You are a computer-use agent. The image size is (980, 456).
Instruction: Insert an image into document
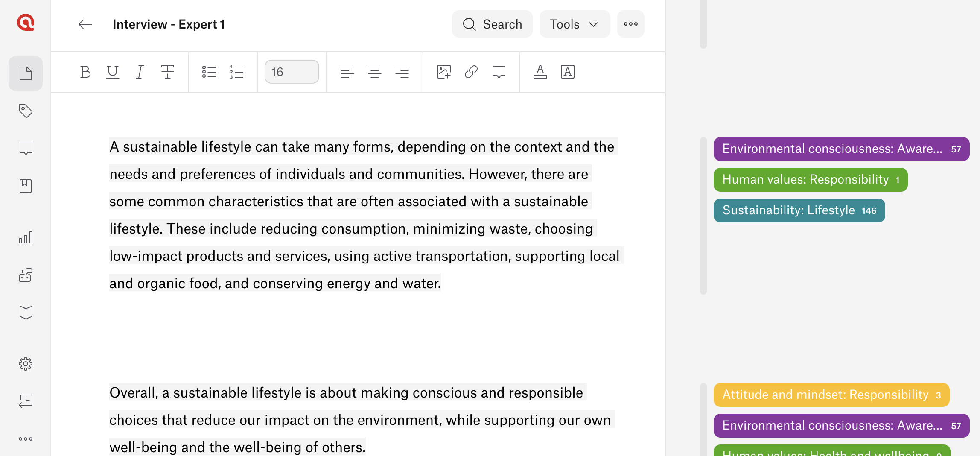coord(444,72)
